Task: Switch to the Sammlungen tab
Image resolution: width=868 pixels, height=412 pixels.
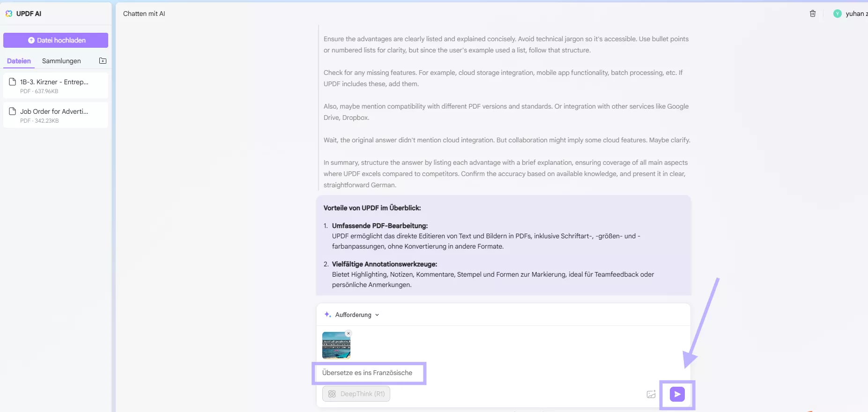Action: click(x=61, y=61)
